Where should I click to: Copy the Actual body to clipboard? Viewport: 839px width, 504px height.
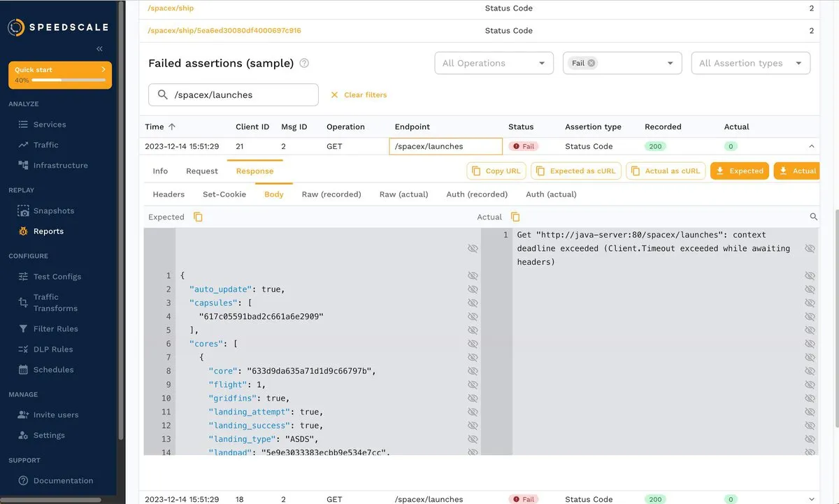coord(515,217)
